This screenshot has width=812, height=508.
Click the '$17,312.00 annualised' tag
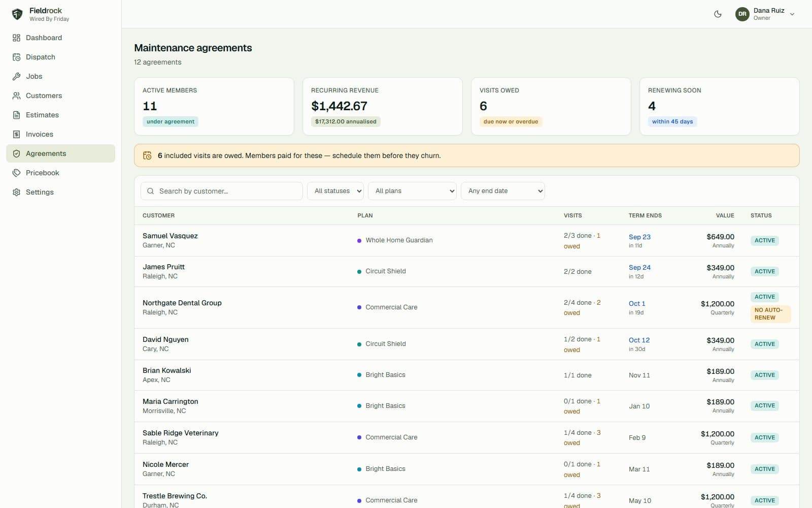pos(346,121)
